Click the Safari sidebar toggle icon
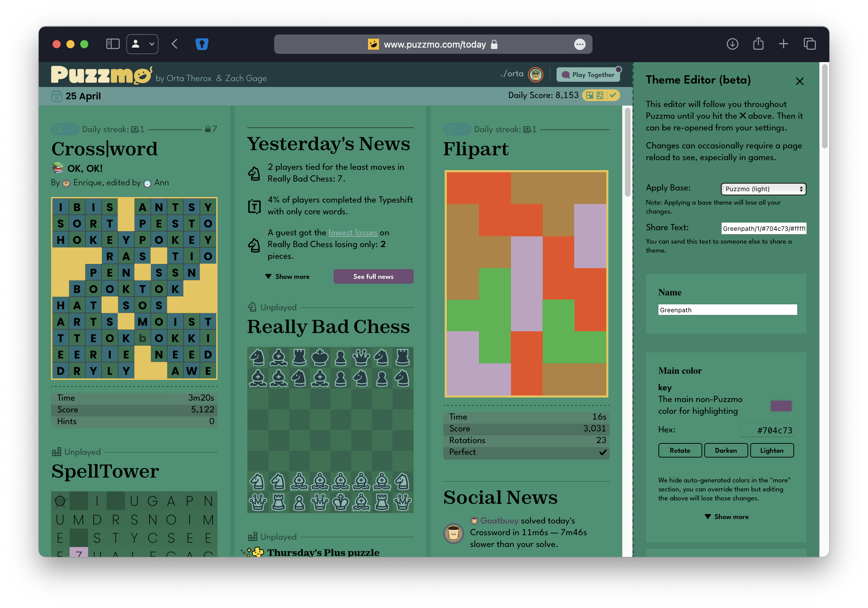868x608 pixels. pyautogui.click(x=113, y=44)
